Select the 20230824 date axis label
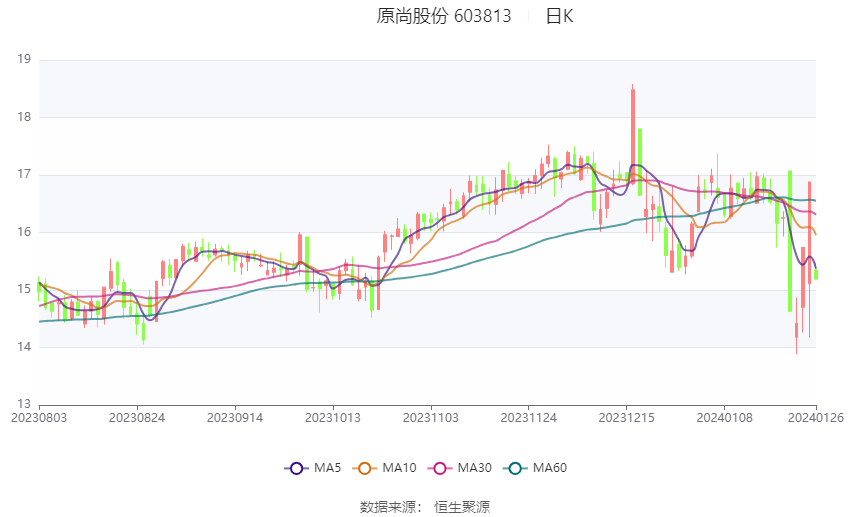Viewport: 850px width, 517px height. [x=137, y=418]
